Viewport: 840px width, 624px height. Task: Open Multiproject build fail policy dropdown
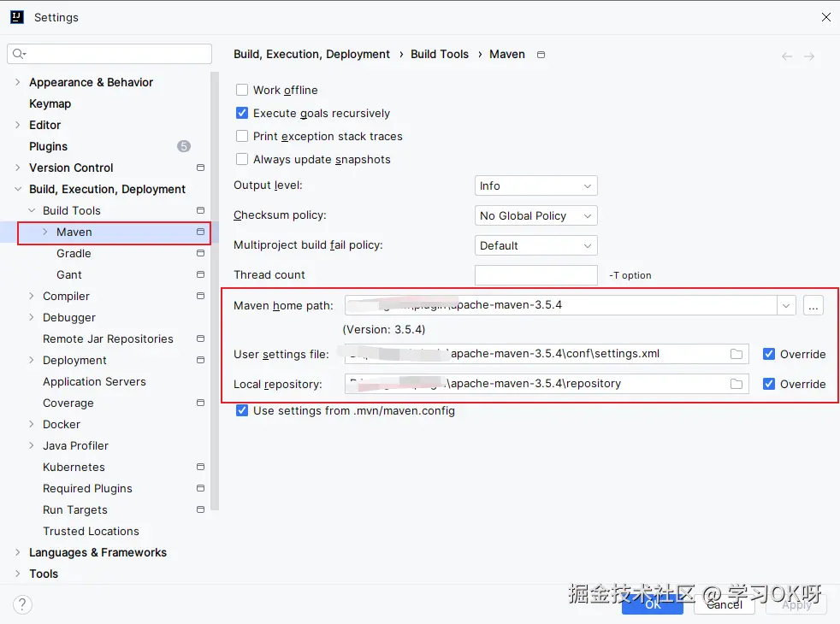coord(535,245)
